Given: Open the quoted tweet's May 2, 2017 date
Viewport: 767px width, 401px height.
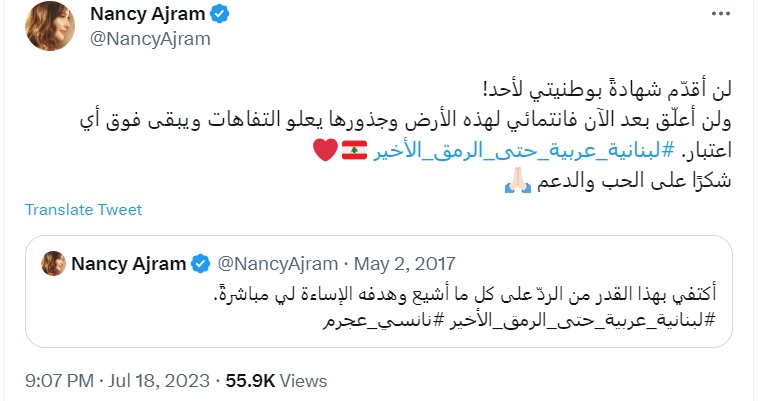Looking at the screenshot, I should pyautogui.click(x=405, y=264).
